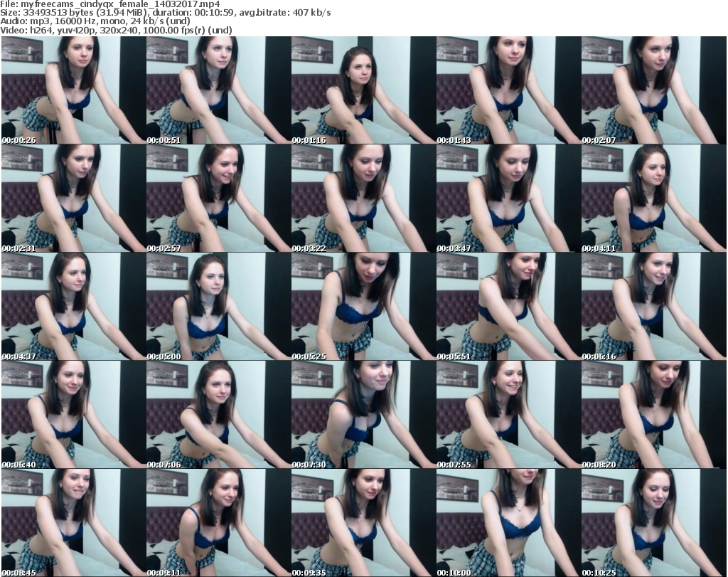The image size is (728, 577).
Task: Click the 'Size: 33493513 bytes' info line
Action: coord(166,13)
